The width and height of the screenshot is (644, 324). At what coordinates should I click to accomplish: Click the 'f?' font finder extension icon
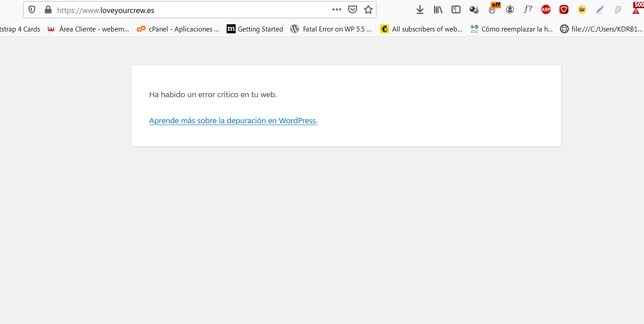point(528,9)
